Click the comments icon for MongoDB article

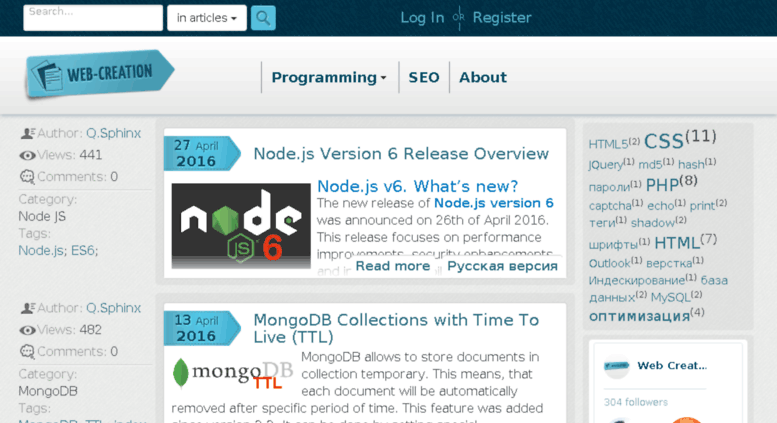point(27,352)
